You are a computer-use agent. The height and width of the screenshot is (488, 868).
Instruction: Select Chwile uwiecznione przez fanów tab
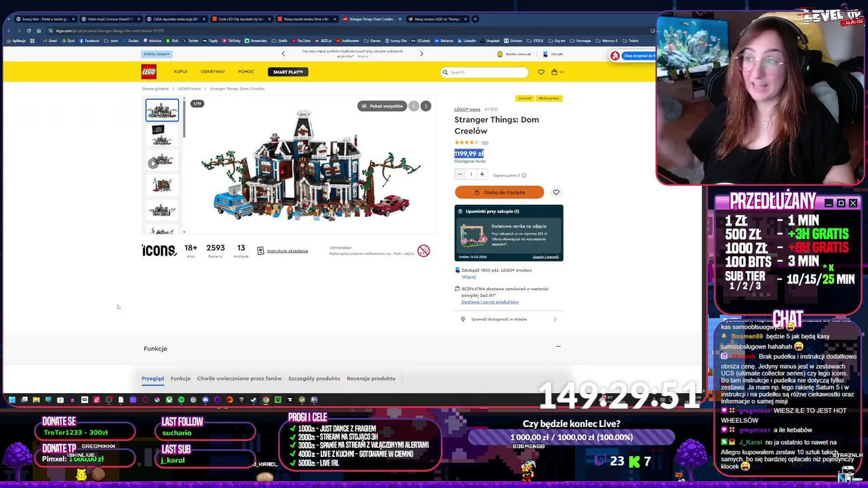pos(239,379)
